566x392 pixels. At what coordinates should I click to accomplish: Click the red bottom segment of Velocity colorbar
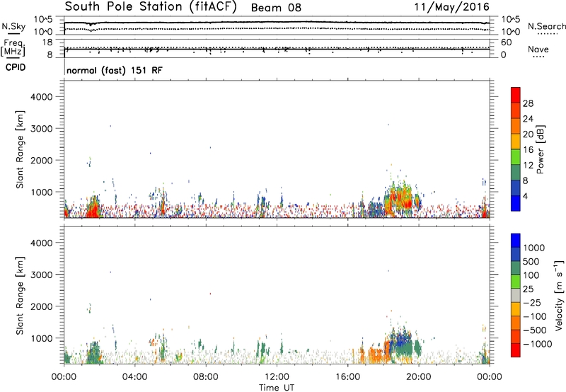[516, 350]
